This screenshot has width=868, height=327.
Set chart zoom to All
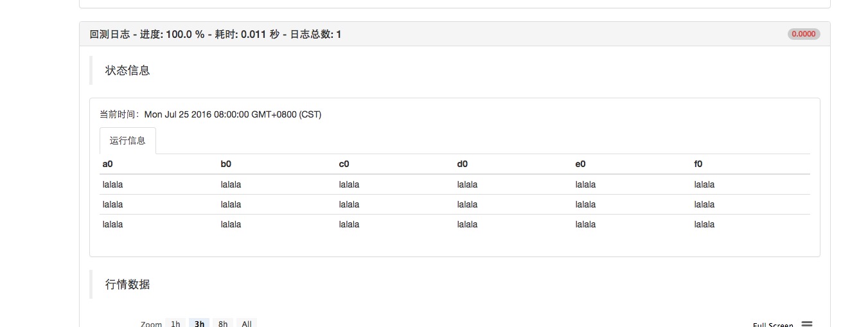tap(247, 324)
